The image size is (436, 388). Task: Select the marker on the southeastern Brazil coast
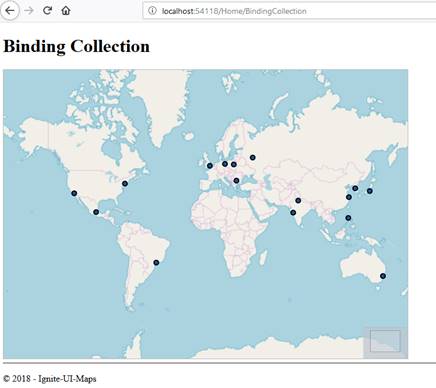(156, 263)
